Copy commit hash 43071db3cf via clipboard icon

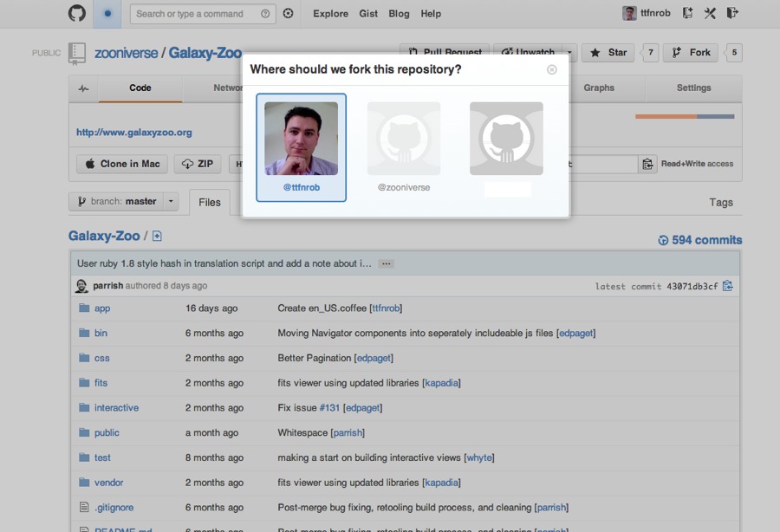[727, 284]
